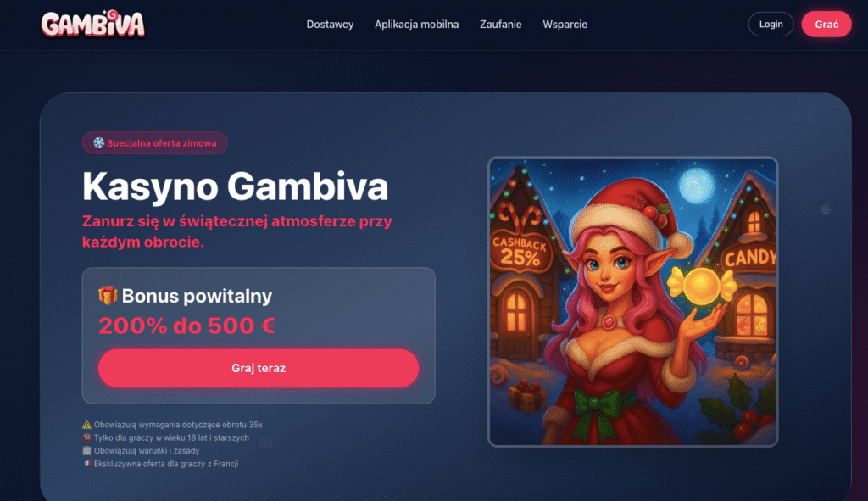Screen dimensions: 868x501
Task: Open the Aplikacja mobilna navigation link
Action: 417,25
